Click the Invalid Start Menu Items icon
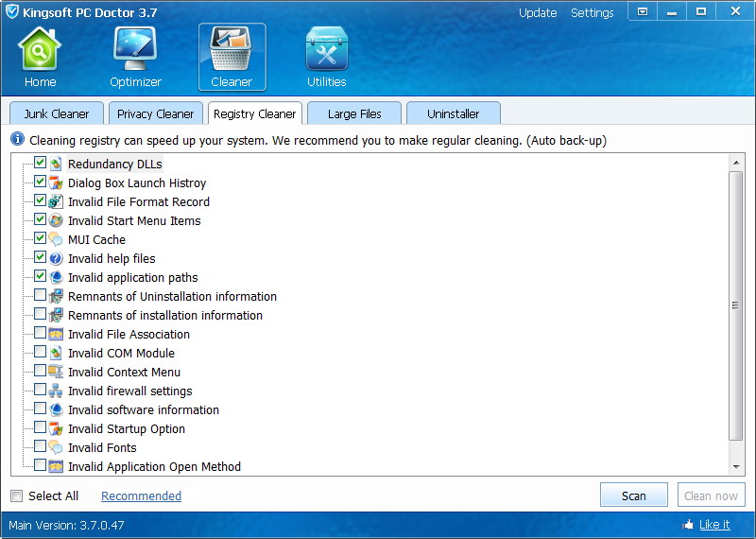This screenshot has height=539, width=756. pyautogui.click(x=56, y=220)
